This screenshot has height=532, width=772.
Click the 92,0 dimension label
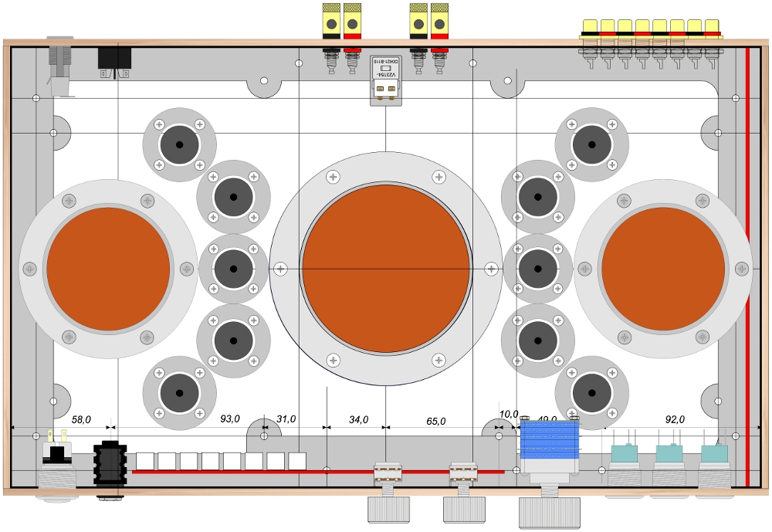pos(675,419)
